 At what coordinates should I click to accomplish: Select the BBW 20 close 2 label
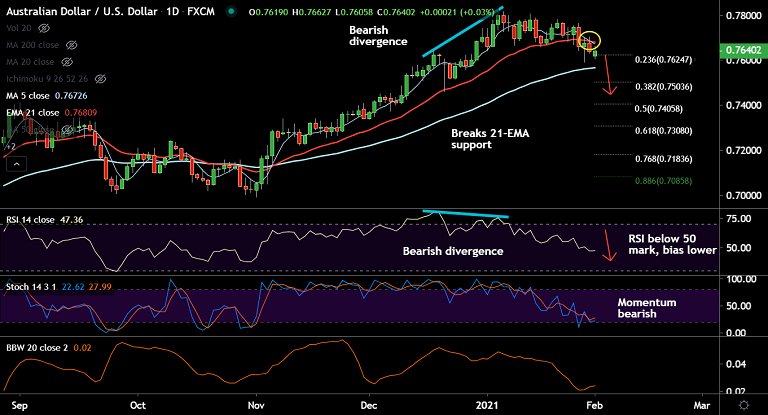click(37, 348)
